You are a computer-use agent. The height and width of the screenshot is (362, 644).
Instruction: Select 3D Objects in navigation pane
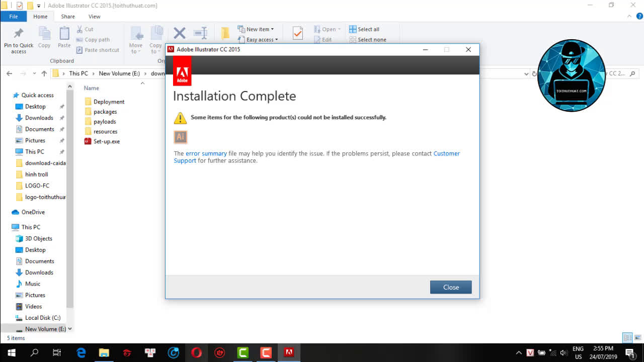click(34, 238)
